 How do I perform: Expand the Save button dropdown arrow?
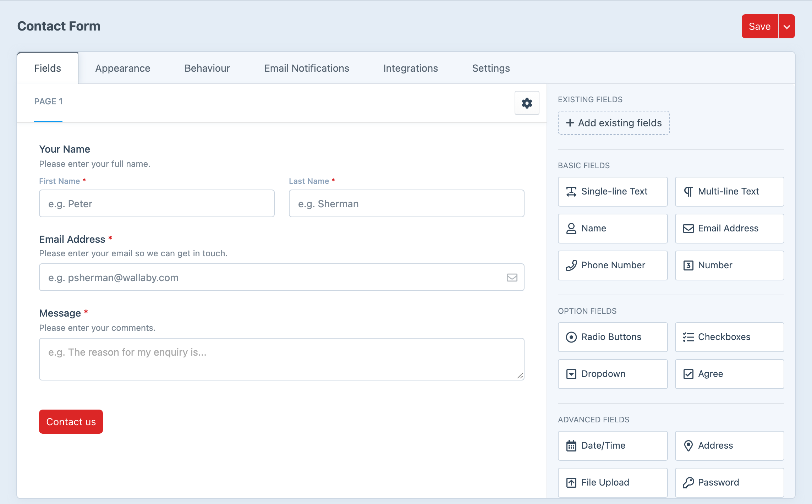pyautogui.click(x=787, y=26)
